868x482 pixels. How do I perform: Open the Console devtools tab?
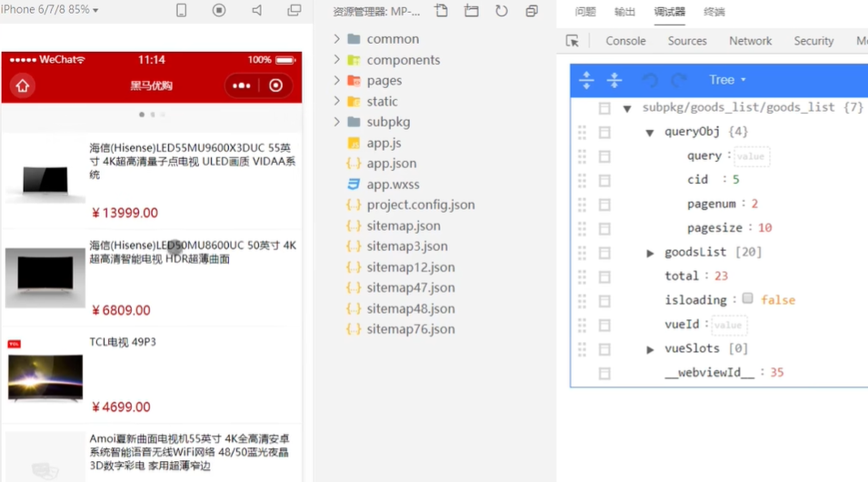coord(625,41)
